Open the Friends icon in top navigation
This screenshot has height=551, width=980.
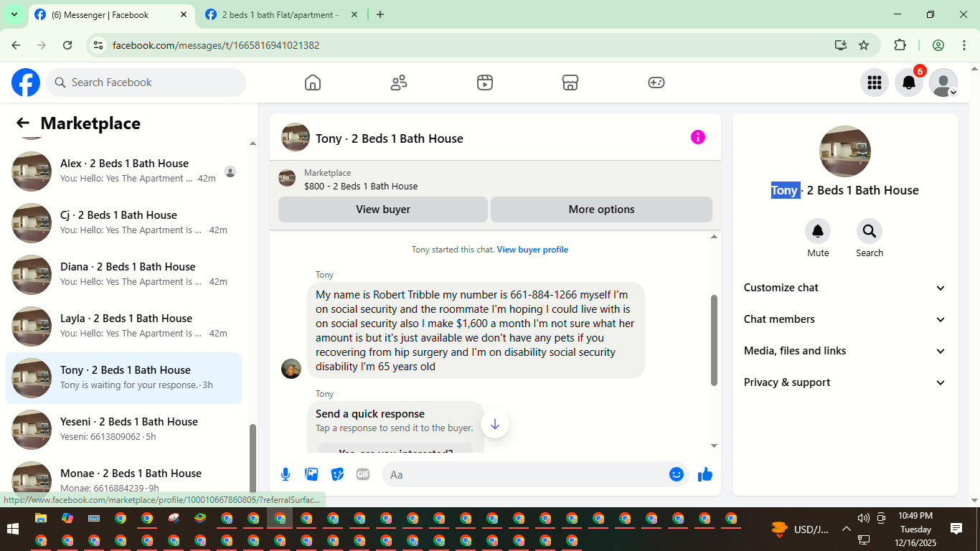(x=399, y=83)
